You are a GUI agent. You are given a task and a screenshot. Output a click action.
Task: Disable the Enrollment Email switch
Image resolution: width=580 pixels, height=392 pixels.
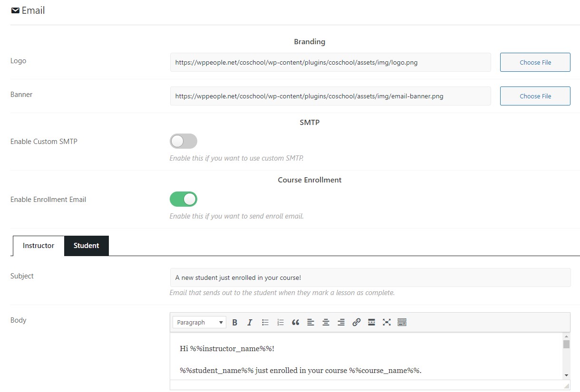(x=183, y=200)
